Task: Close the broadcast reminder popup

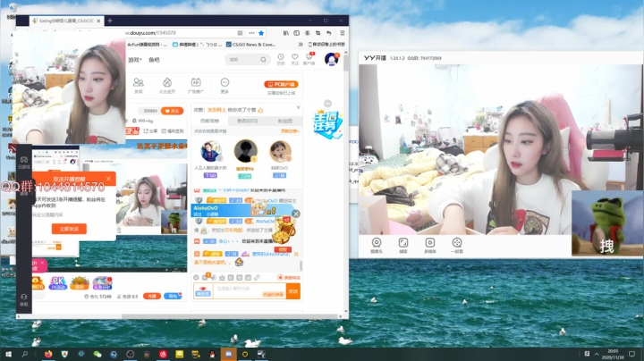Action: 108,179
